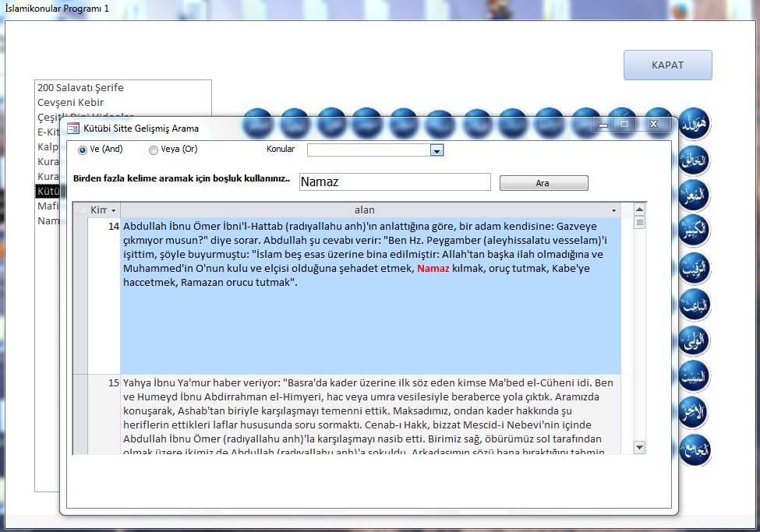Image resolution: width=760 pixels, height=532 pixels.
Task: Click the KAPAT button
Action: (x=667, y=65)
